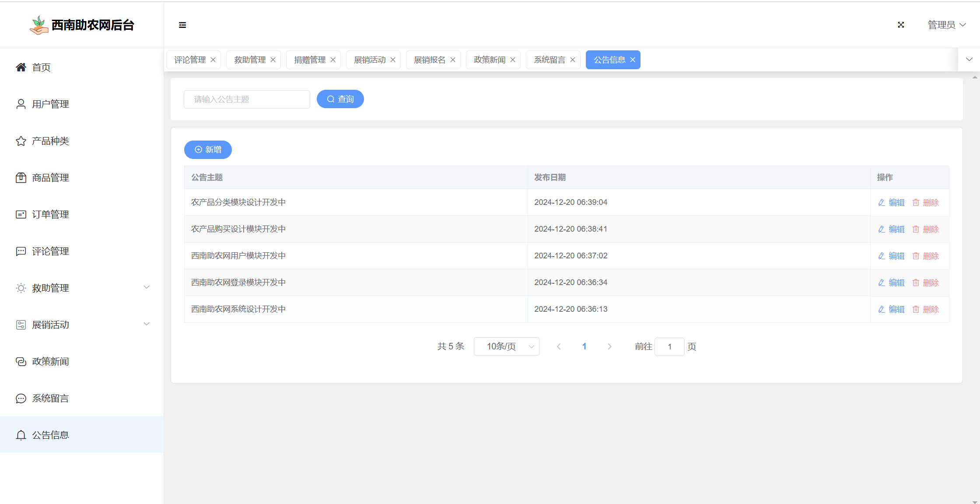Collapse sidebar with hamburger menu icon
Viewport: 980px width, 504px height.
click(182, 25)
